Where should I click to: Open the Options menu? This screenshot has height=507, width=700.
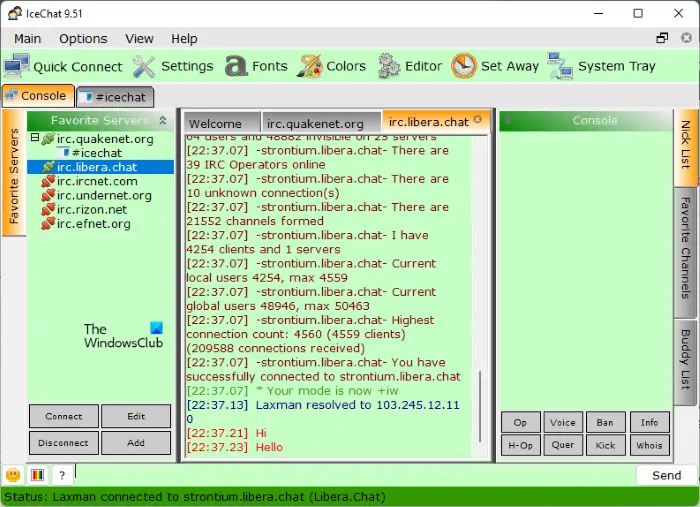click(83, 39)
